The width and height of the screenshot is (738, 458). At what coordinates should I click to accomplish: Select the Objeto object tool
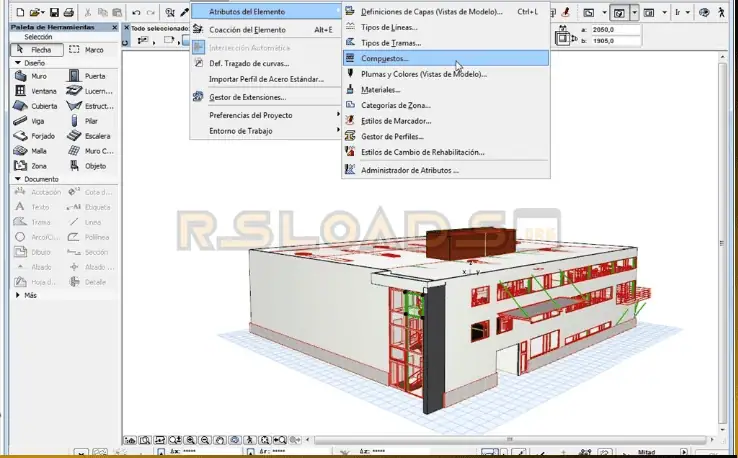tap(88, 166)
